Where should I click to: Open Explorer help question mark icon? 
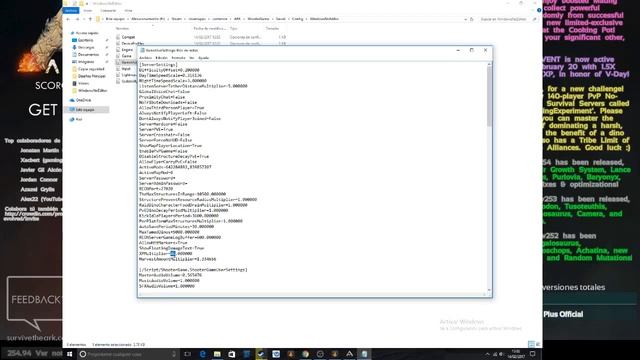[539, 11]
